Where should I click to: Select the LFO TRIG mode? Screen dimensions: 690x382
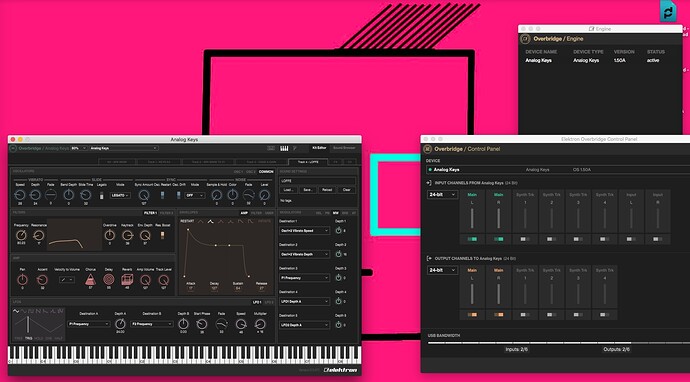[29, 338]
